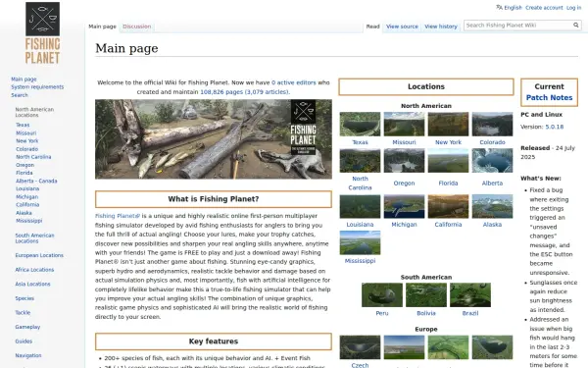
Task: Open the View source tab
Action: pyautogui.click(x=402, y=26)
